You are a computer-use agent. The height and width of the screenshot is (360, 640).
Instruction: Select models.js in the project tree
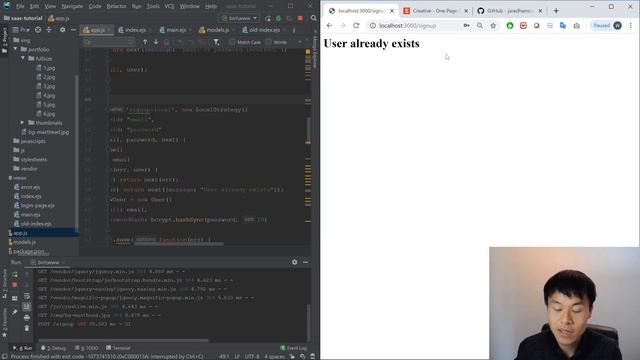pyautogui.click(x=24, y=242)
